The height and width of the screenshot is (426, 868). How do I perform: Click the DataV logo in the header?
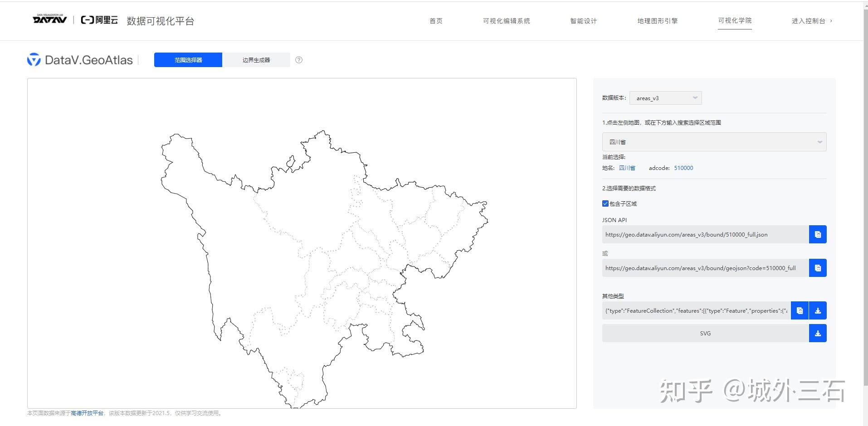tap(50, 19)
